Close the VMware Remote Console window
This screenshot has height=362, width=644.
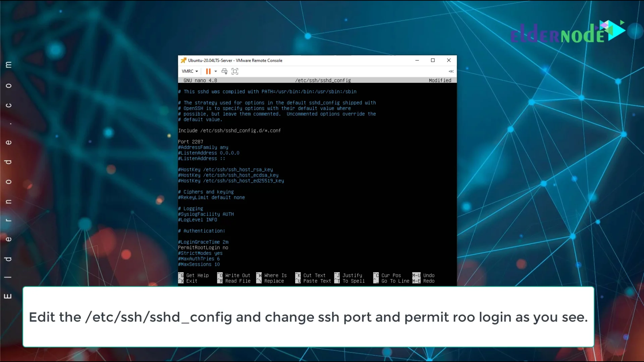click(x=448, y=60)
